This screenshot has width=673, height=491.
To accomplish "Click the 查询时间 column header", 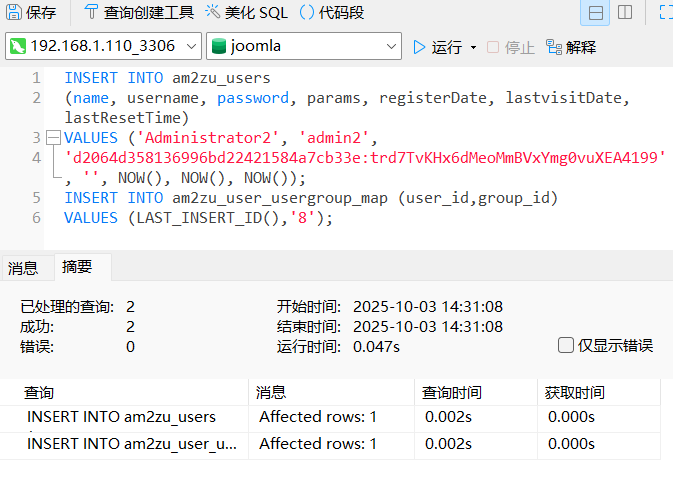I will click(452, 393).
